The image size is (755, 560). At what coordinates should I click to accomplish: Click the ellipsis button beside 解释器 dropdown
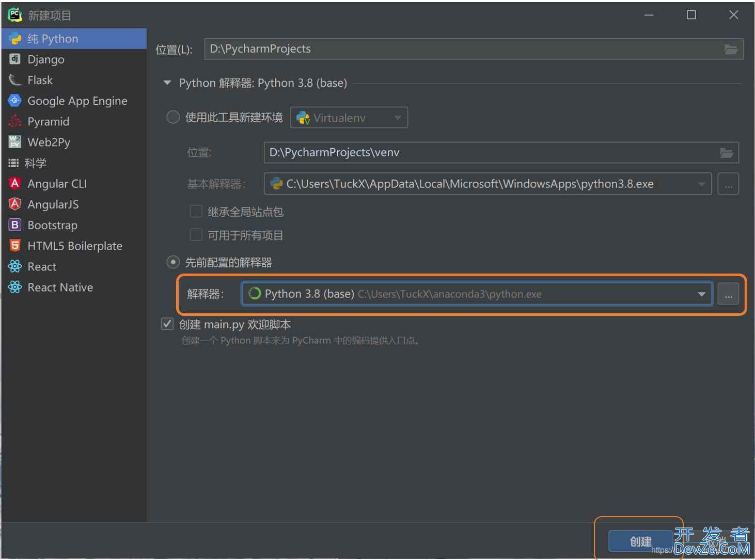[x=728, y=294]
